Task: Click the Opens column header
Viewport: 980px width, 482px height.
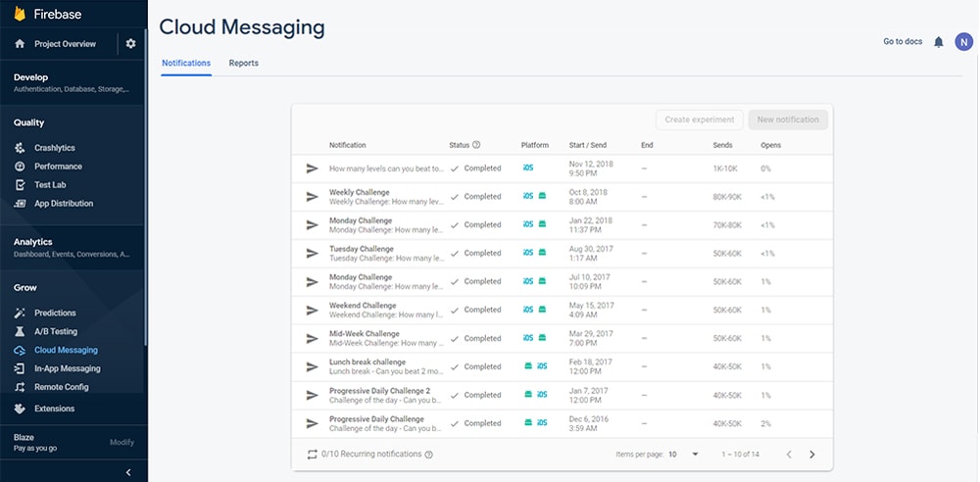Action: (770, 145)
